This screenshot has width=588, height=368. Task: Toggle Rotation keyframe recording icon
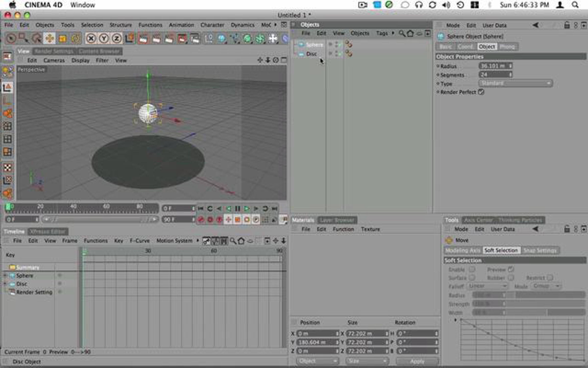coord(247,220)
